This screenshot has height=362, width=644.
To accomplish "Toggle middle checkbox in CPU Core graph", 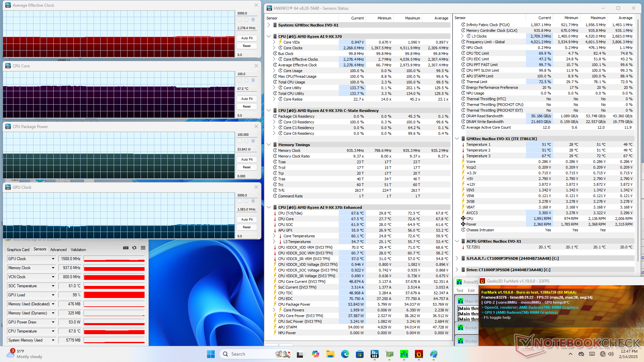I will [246, 80].
